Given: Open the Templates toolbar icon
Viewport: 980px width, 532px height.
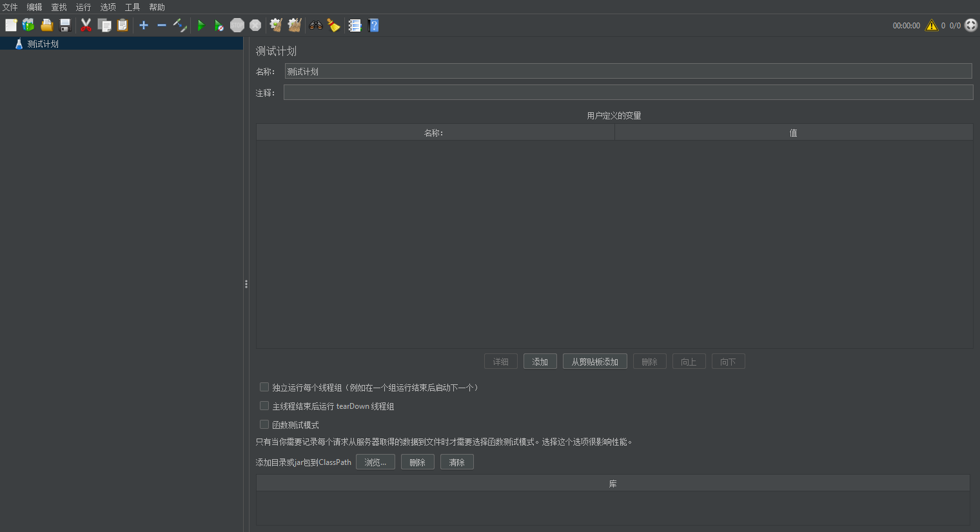Looking at the screenshot, I should pyautogui.click(x=28, y=25).
